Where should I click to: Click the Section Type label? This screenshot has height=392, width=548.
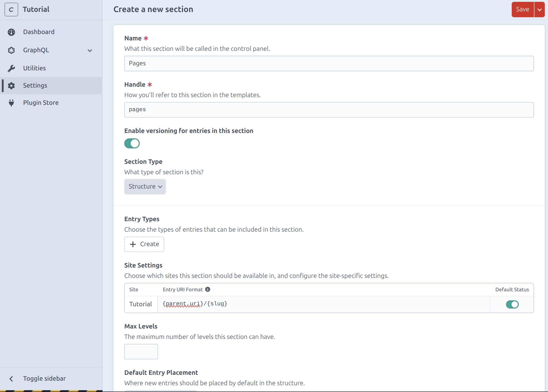pos(143,162)
